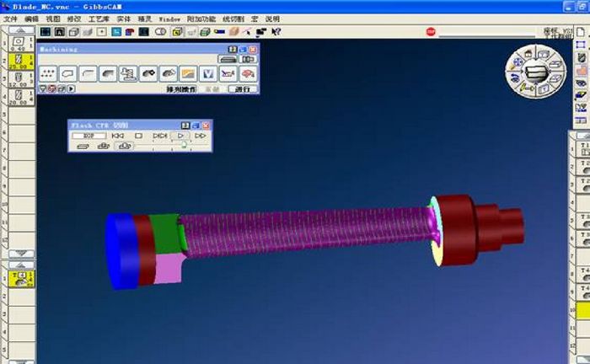Click the blue eye icon on the view wheel
The image size is (590, 364).
[515, 78]
